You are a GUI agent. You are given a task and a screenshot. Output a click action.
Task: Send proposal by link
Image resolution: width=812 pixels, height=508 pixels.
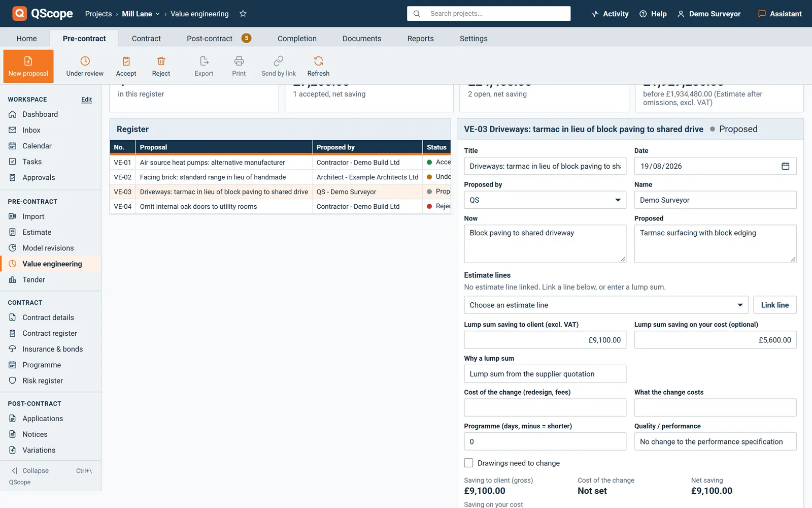coord(279,66)
